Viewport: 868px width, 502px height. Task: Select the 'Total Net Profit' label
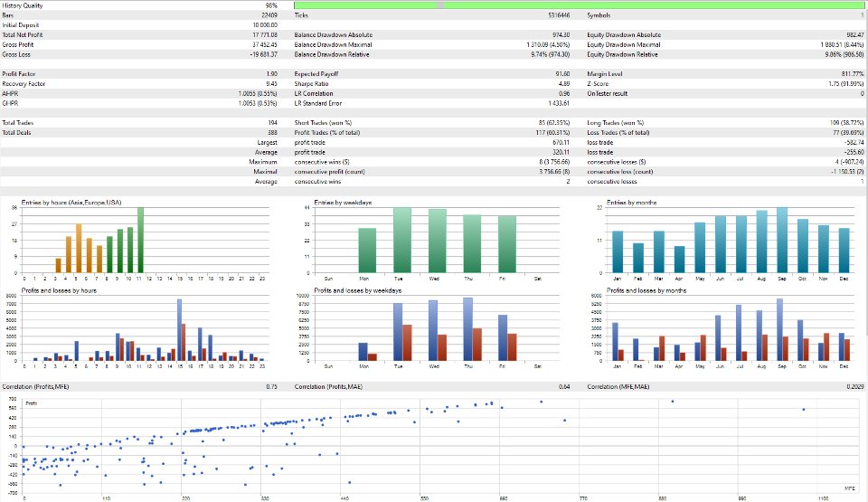tap(22, 35)
